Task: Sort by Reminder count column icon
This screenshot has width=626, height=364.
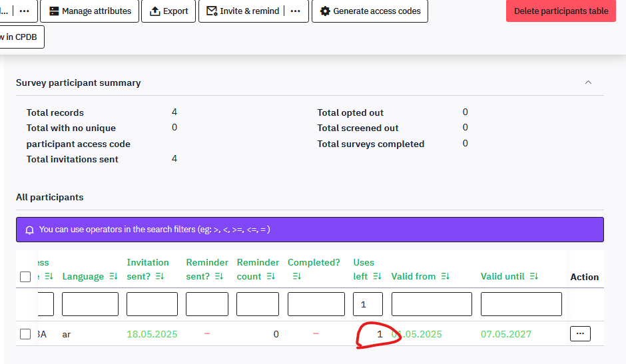Action: [x=271, y=277]
